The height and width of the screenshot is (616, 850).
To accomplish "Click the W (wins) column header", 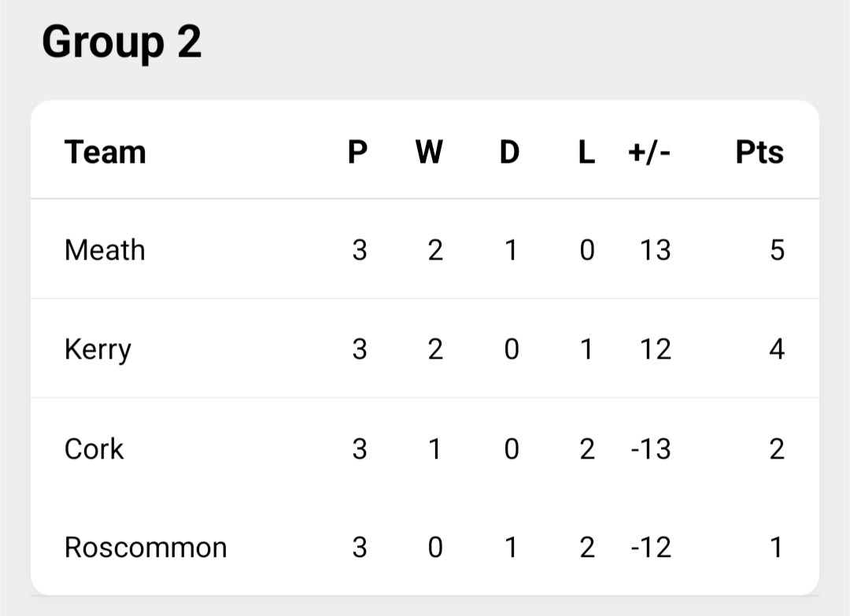I will point(430,152).
